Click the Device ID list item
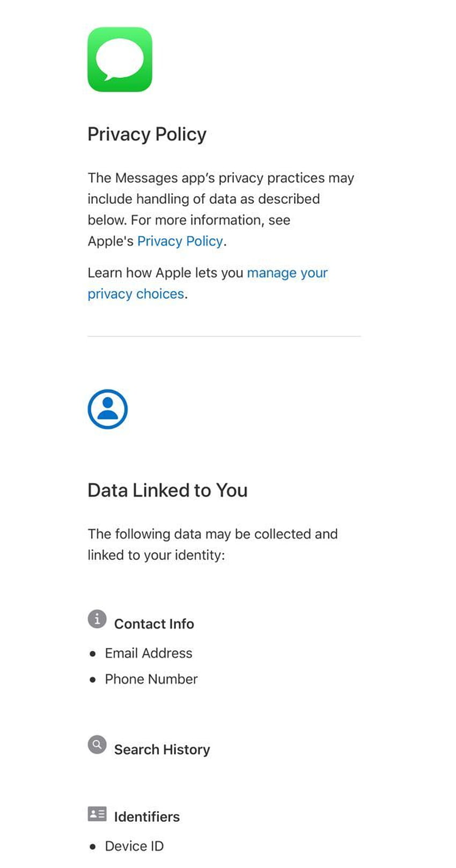Image resolution: width=456 pixels, height=868 pixels. pyautogui.click(x=134, y=846)
